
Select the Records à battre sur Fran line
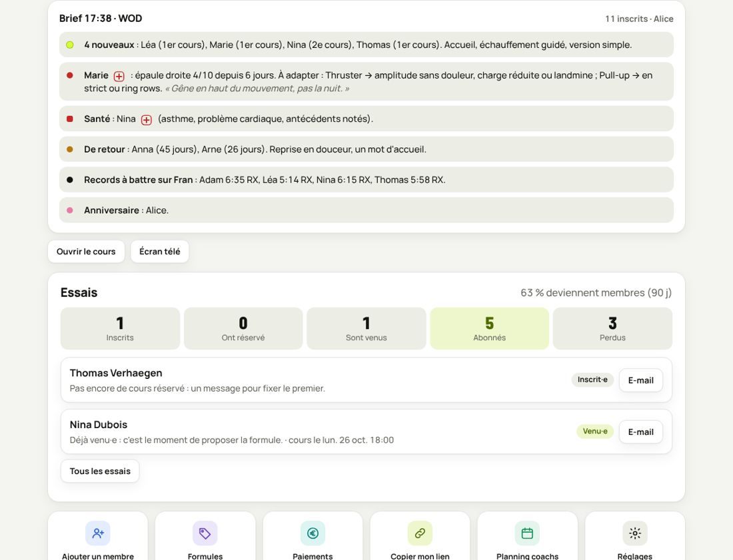(366, 180)
